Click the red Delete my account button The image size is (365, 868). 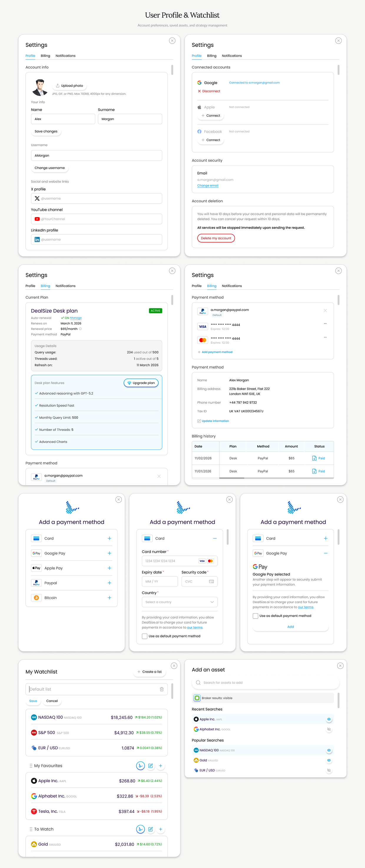tap(216, 238)
